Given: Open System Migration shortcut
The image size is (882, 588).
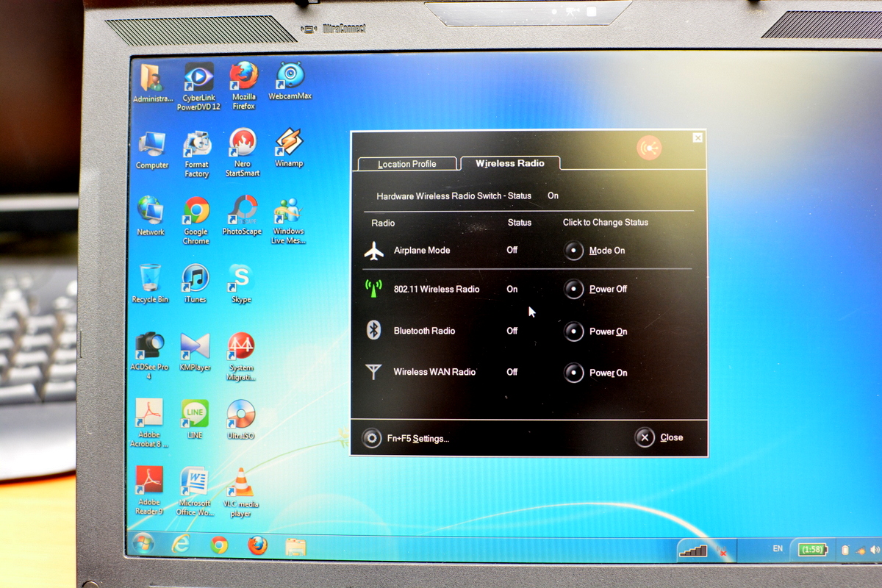Looking at the screenshot, I should 241,356.
